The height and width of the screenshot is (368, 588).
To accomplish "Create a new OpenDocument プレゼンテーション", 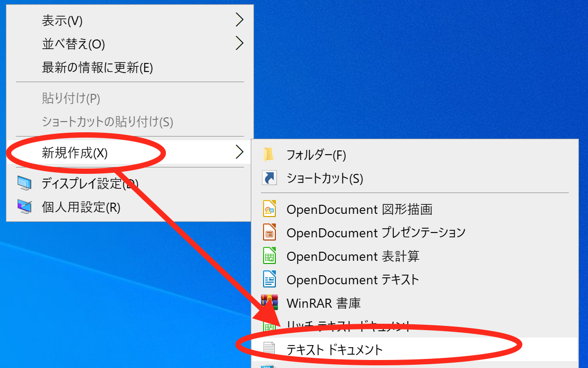I will pyautogui.click(x=415, y=233).
